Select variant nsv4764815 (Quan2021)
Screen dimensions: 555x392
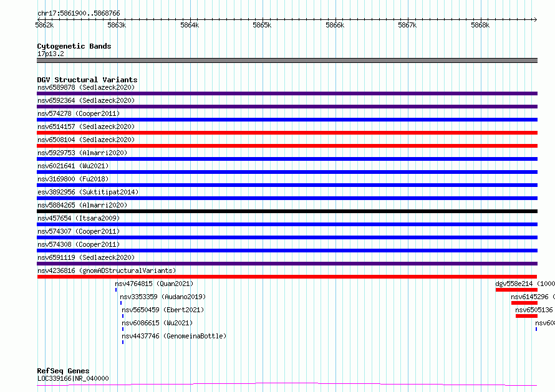pyautogui.click(x=154, y=284)
